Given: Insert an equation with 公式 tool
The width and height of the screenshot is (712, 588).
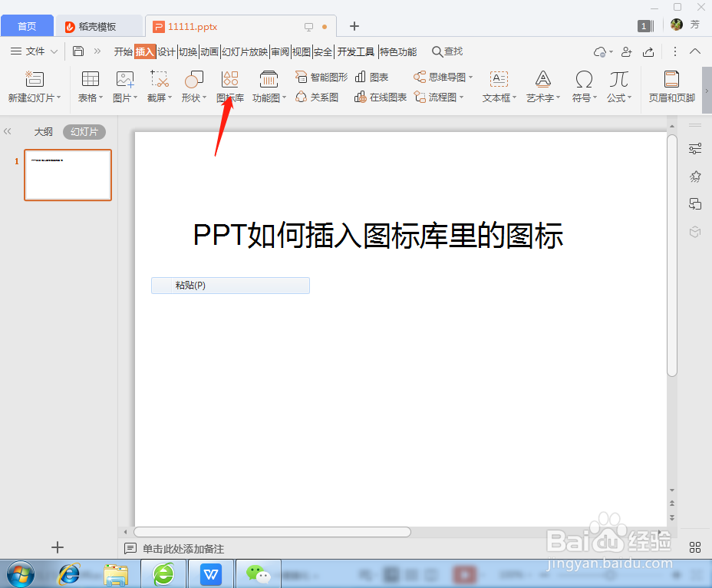Looking at the screenshot, I should tap(618, 86).
